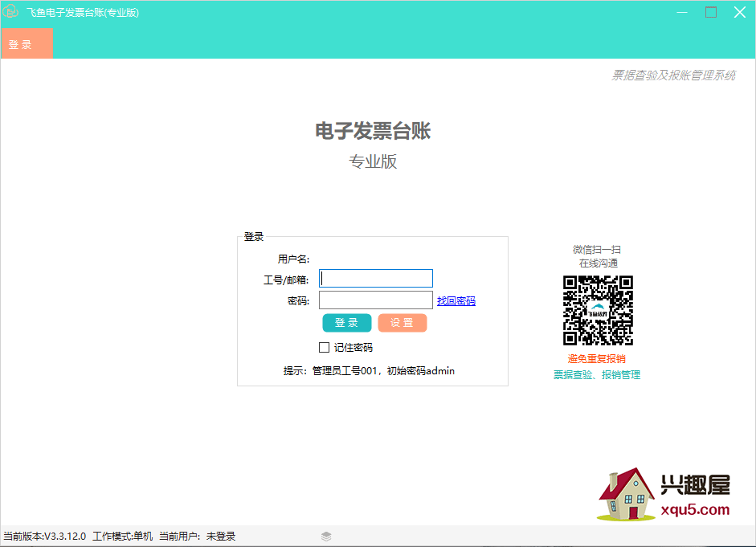Focus the 工号/邮箱 input field
Image resolution: width=756 pixels, height=547 pixels.
(376, 279)
